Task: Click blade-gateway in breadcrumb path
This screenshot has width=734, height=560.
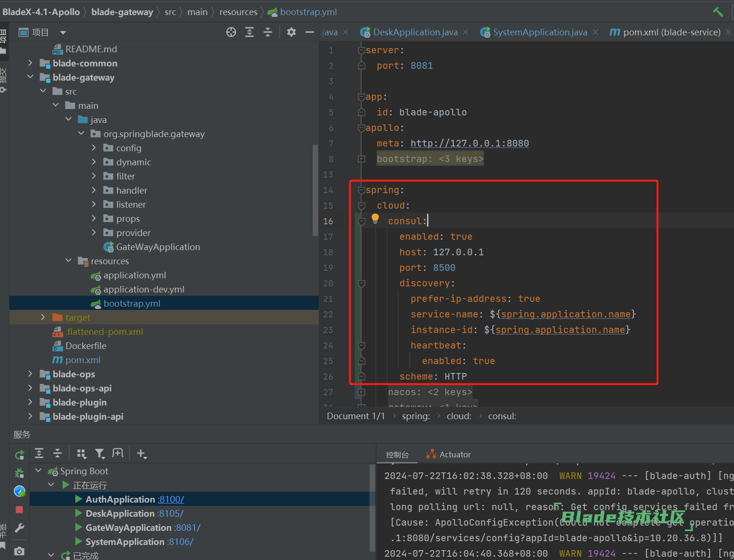Action: [122, 12]
